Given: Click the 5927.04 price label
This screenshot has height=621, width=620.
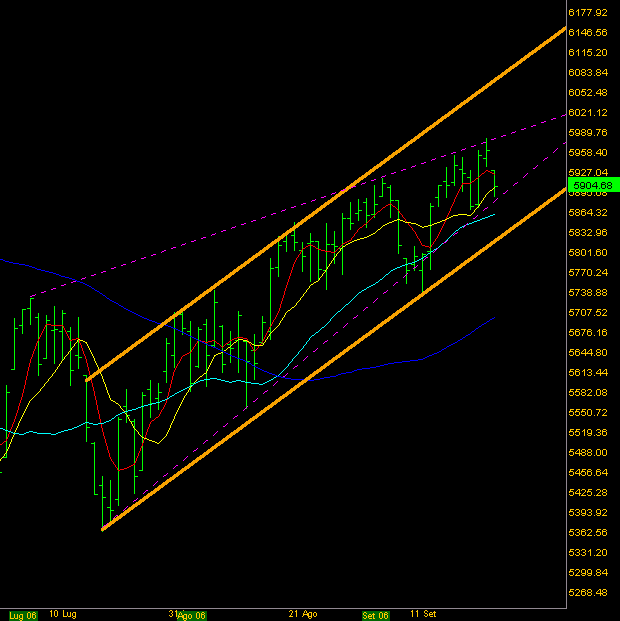Looking at the screenshot, I should [x=588, y=172].
